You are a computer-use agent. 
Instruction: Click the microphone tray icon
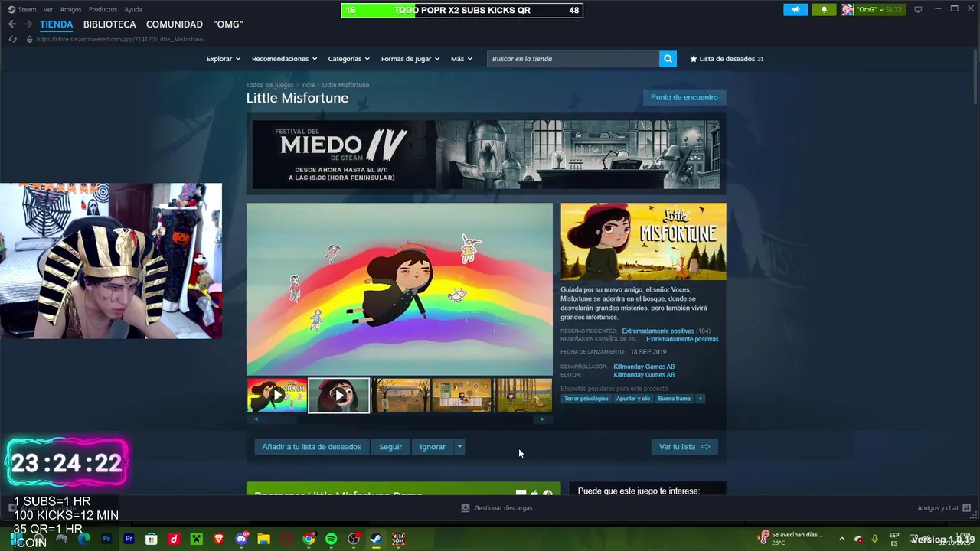(874, 539)
